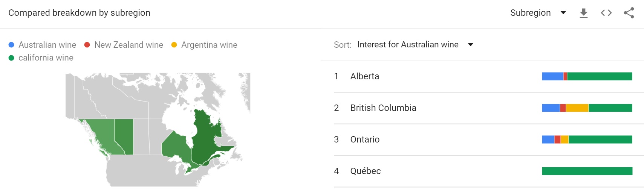Click Alberta province on the map
Screen dimensions: 644x191
click(124, 135)
